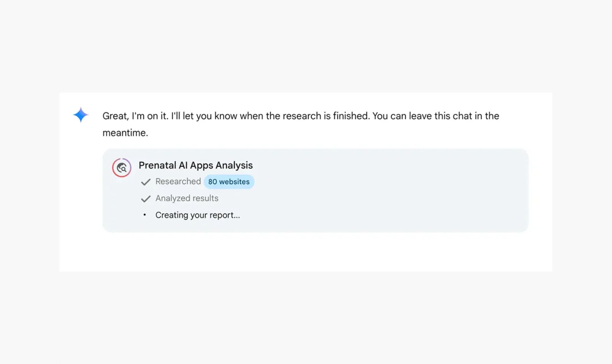
Task: Open the Prenatal AI Apps Analysis title
Action: [x=195, y=165]
